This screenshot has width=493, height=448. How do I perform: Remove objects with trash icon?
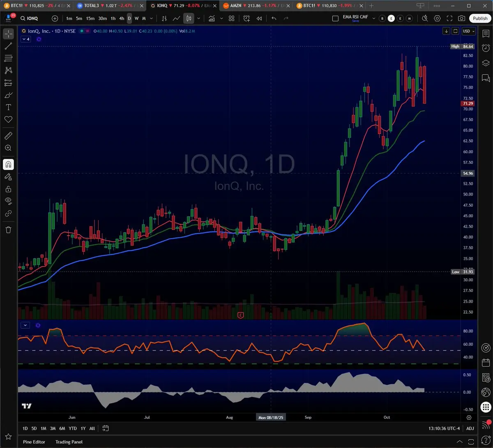pyautogui.click(x=8, y=230)
